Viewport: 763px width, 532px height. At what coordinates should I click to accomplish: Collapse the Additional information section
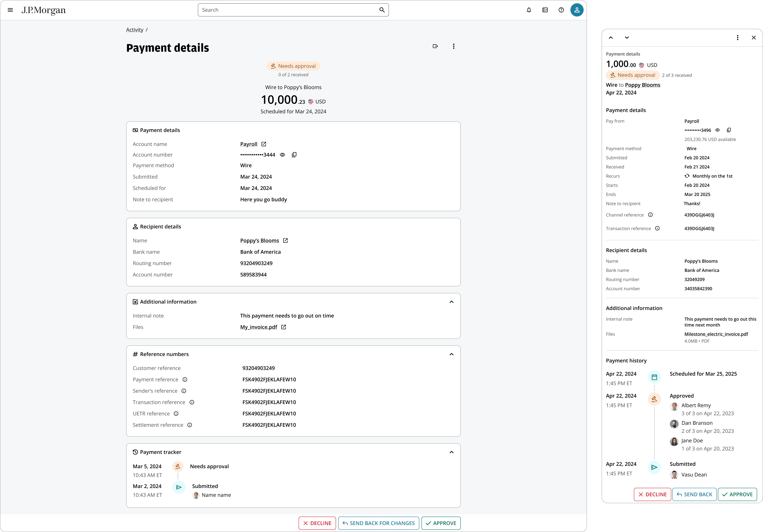coord(451,302)
